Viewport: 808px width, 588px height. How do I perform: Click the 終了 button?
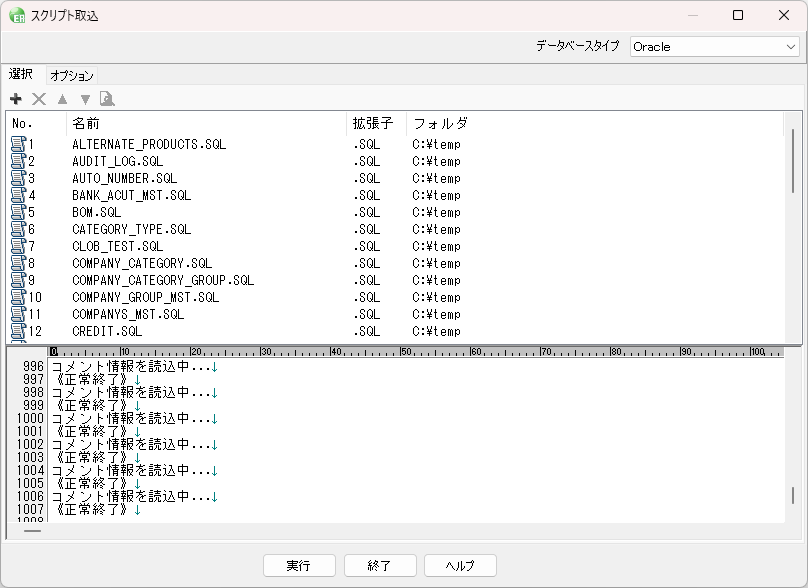(x=380, y=566)
